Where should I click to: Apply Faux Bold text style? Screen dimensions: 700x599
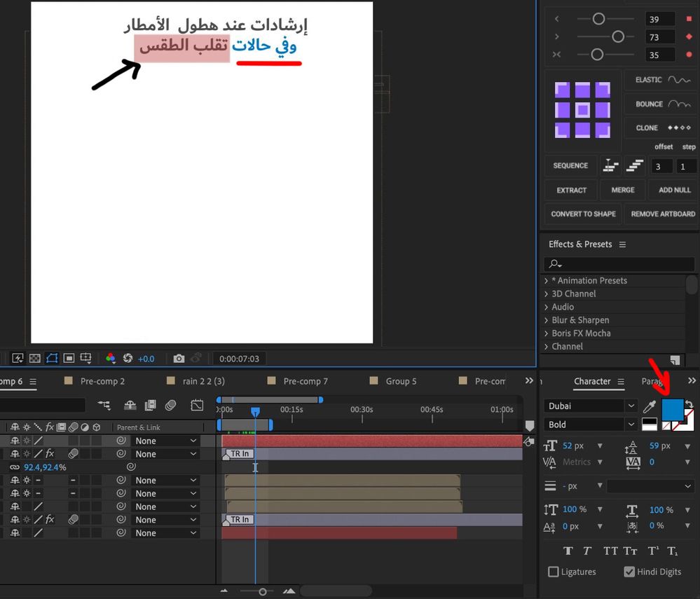[568, 551]
